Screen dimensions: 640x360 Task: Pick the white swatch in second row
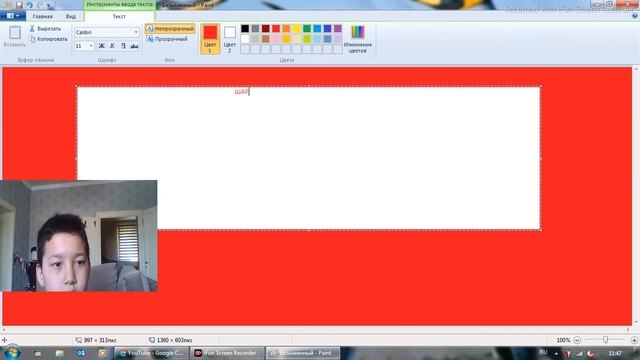245,39
